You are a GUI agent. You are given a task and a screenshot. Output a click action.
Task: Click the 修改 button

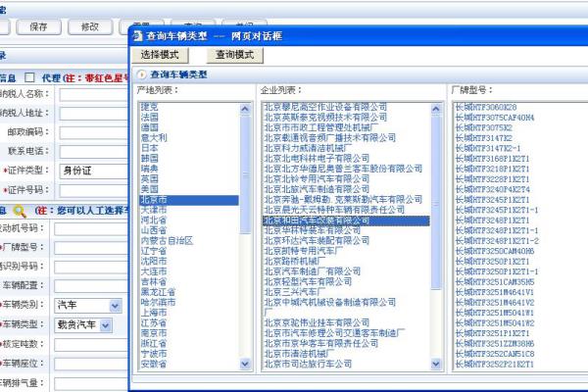[90, 27]
